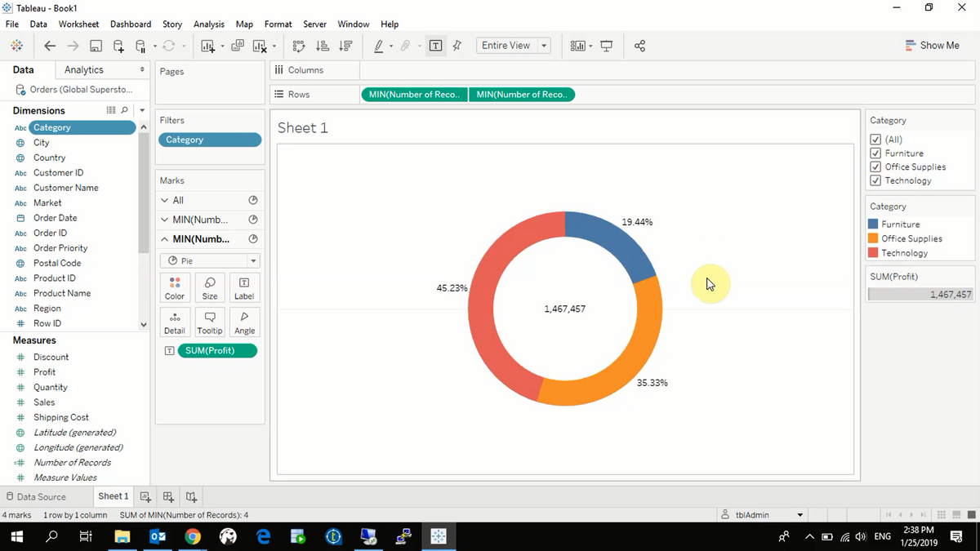Click the New Worksheet chart icon
This screenshot has width=980, height=551.
pyautogui.click(x=207, y=46)
